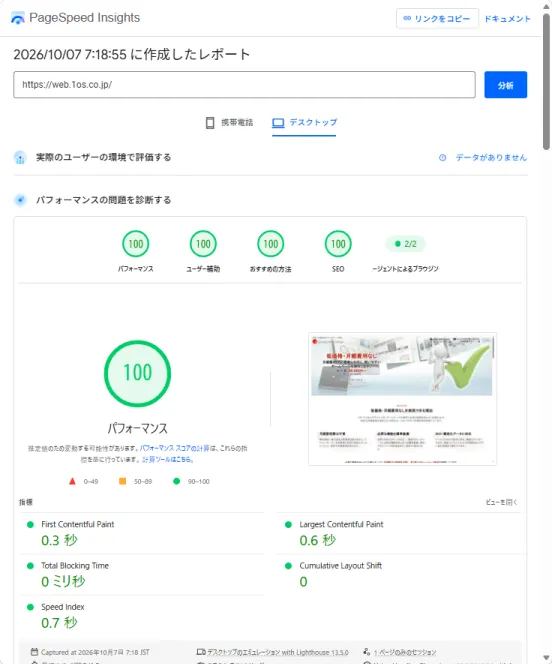Click the パフォーマンスの問題を診断する heading
Screen dimensions: 552x664
104,200
